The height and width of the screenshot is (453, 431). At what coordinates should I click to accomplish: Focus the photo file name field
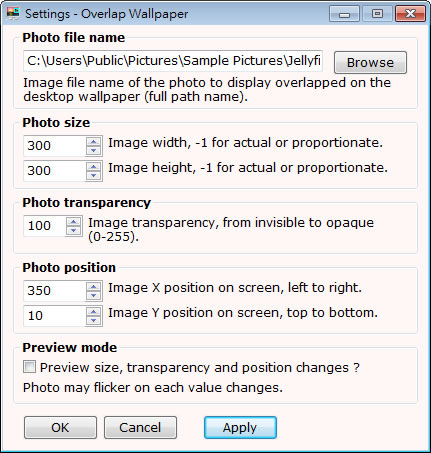(x=173, y=61)
